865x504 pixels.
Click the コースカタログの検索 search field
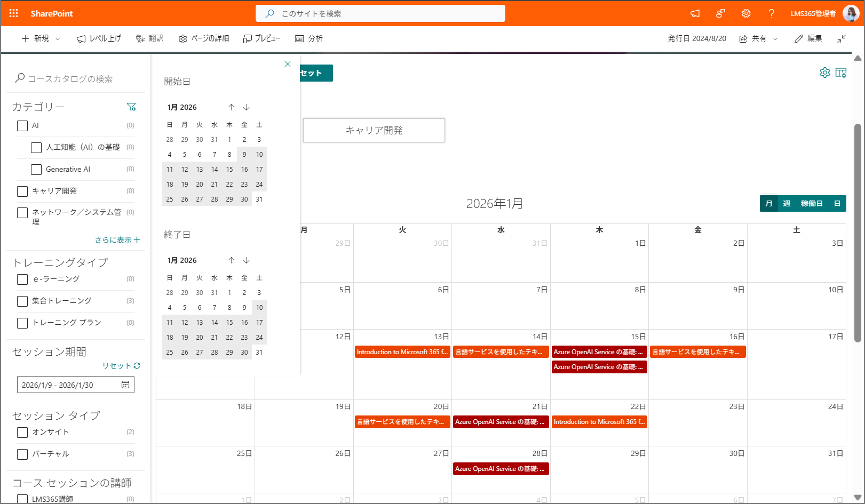tap(76, 78)
